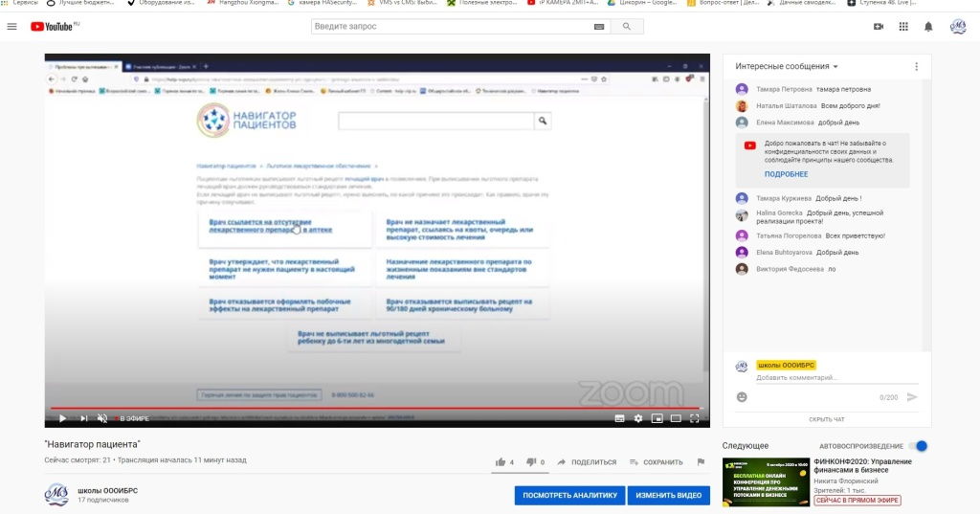The image size is (980, 514).
Task: Toggle subtitles in the player
Action: pyautogui.click(x=619, y=418)
